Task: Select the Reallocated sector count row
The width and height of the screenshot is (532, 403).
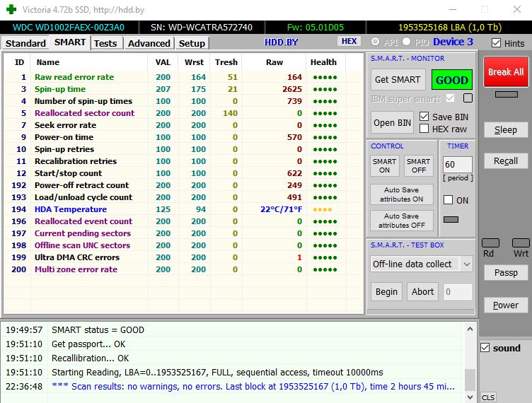Action: coord(183,113)
